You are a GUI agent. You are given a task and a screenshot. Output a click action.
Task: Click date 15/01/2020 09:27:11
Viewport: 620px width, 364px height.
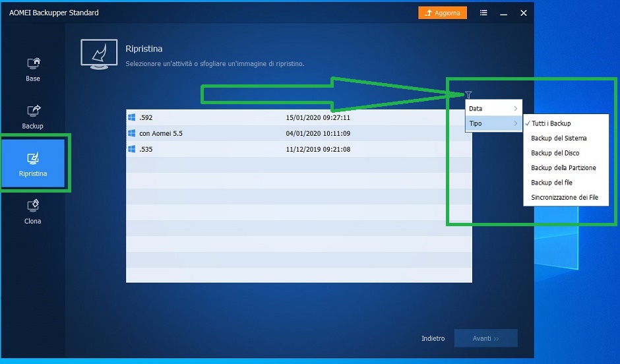coord(318,117)
